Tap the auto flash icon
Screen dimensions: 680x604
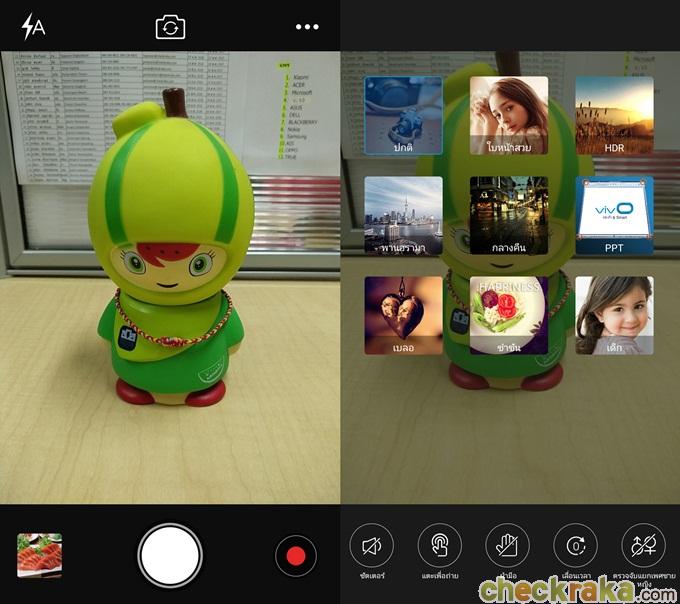(x=33, y=26)
